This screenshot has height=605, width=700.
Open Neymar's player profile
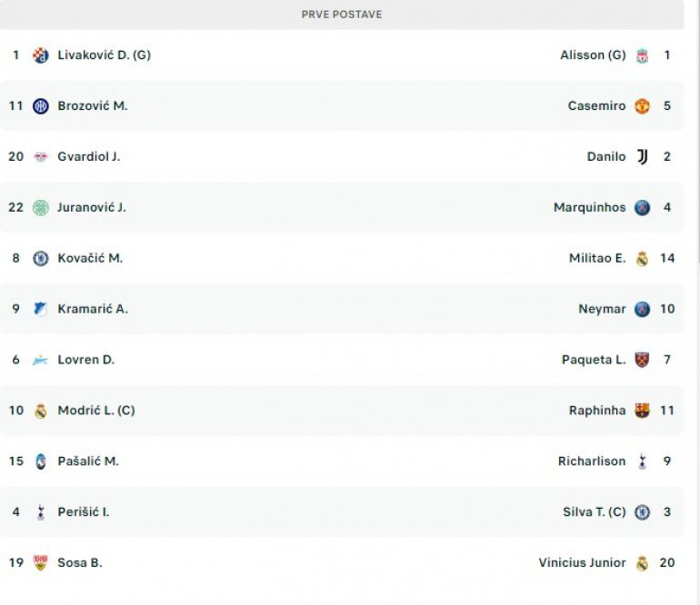602,309
